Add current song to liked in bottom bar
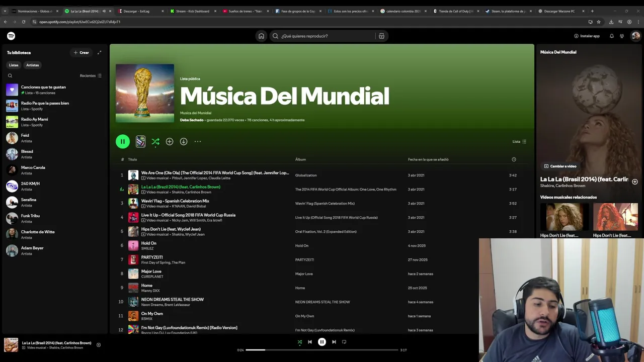Image resolution: width=644 pixels, height=362 pixels. (x=99, y=345)
